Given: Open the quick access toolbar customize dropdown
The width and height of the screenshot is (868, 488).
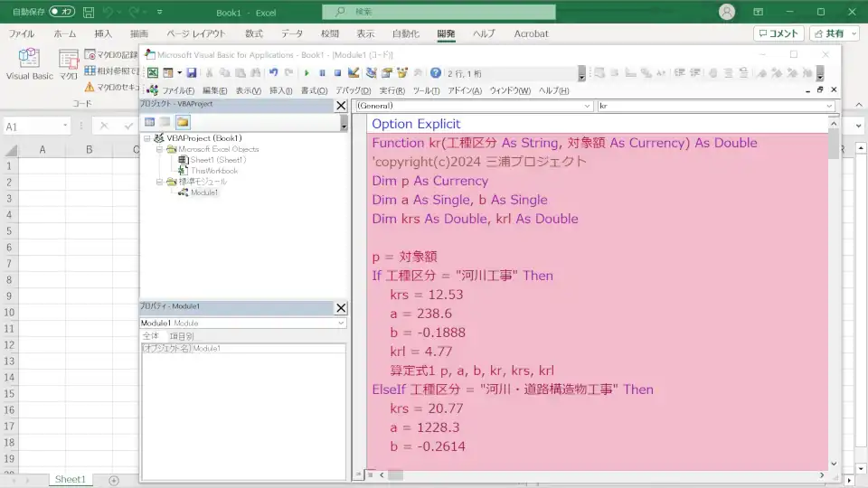Looking at the screenshot, I should click(159, 12).
